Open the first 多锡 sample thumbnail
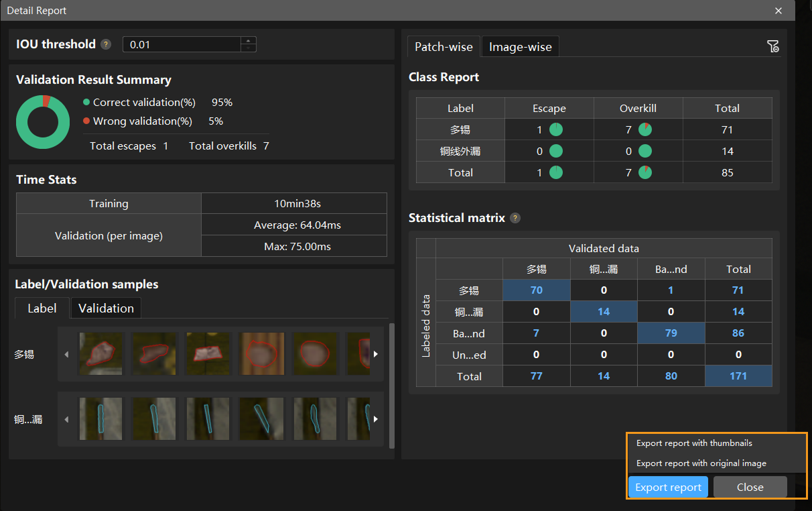This screenshot has height=511, width=812. pyautogui.click(x=101, y=354)
